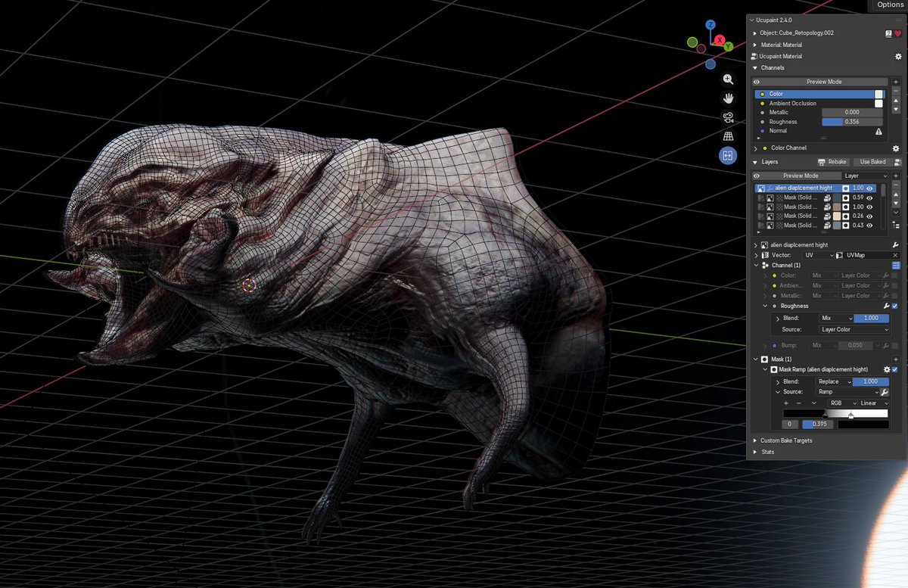Hide the alien diaplcement hight layer
Viewport: 908px width, 588px height.
point(870,188)
